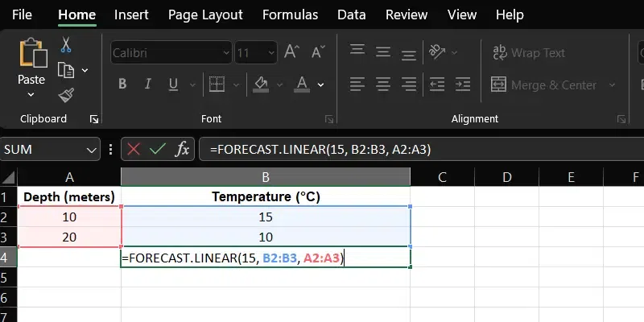The image size is (644, 322).
Task: Click the Wrap Text button
Action: coord(528,53)
